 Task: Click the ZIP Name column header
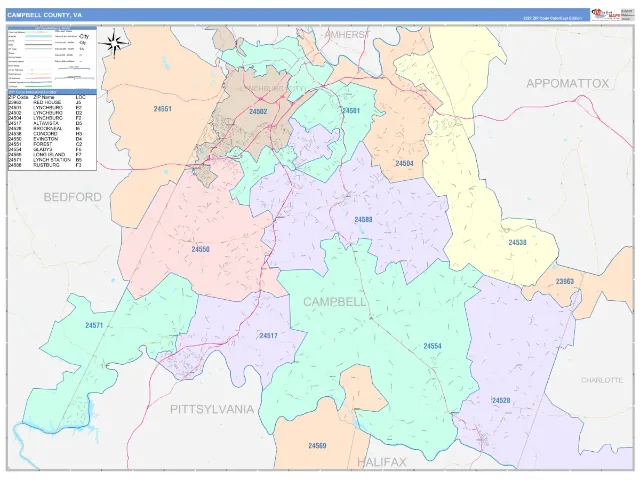click(x=44, y=98)
